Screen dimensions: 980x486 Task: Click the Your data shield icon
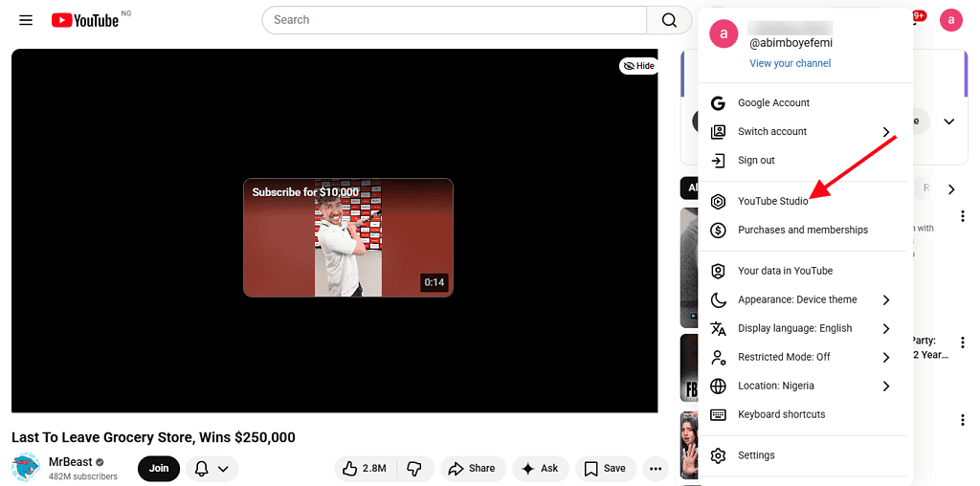click(x=718, y=271)
